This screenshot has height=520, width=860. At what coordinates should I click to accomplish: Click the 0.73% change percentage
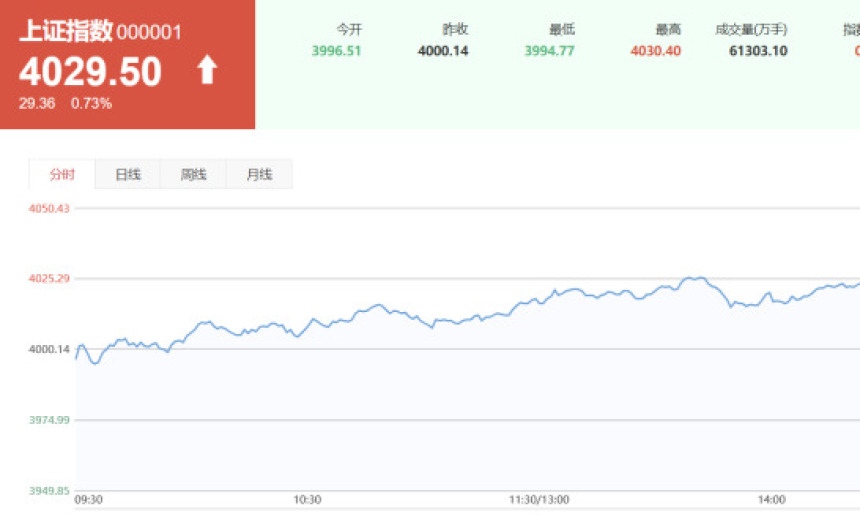pyautogui.click(x=91, y=103)
